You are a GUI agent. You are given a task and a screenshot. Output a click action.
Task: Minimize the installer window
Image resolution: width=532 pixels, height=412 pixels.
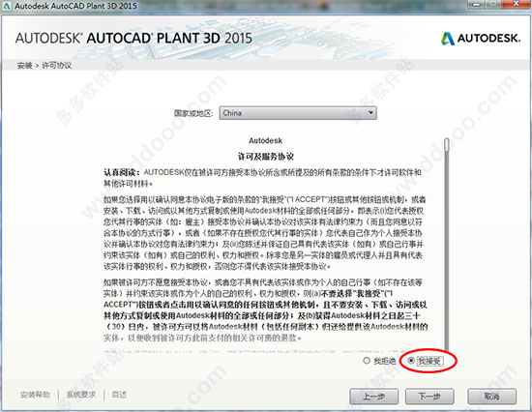[476, 4]
